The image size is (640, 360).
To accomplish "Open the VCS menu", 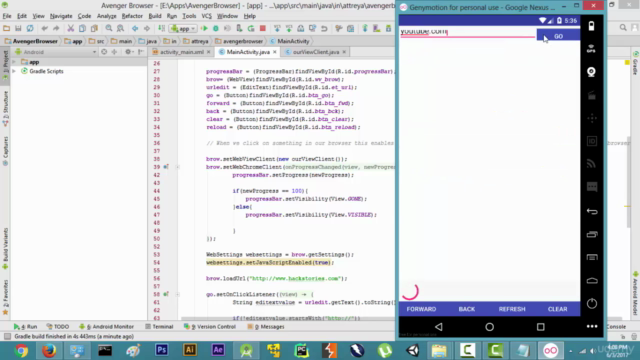I will pos(207,16).
